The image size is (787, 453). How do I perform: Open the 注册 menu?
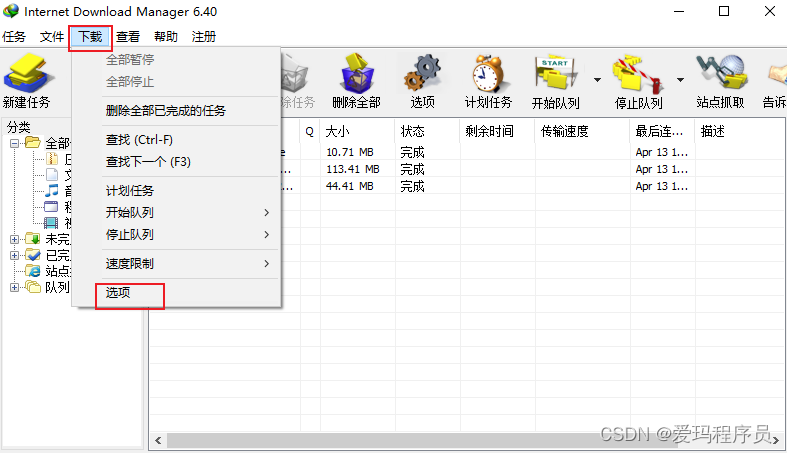tap(204, 37)
